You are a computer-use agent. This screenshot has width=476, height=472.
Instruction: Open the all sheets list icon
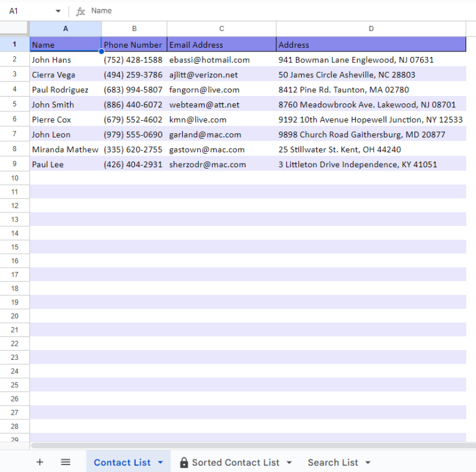(66, 462)
